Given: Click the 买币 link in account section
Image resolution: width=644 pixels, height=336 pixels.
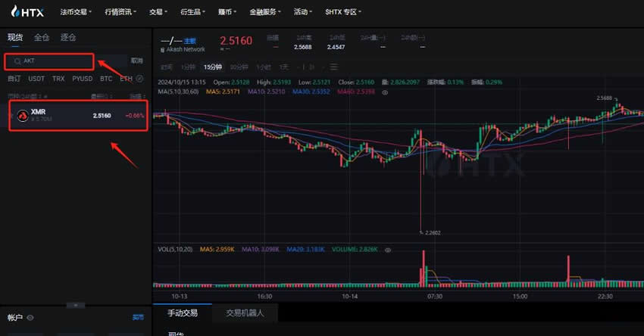Looking at the screenshot, I should [x=138, y=318].
